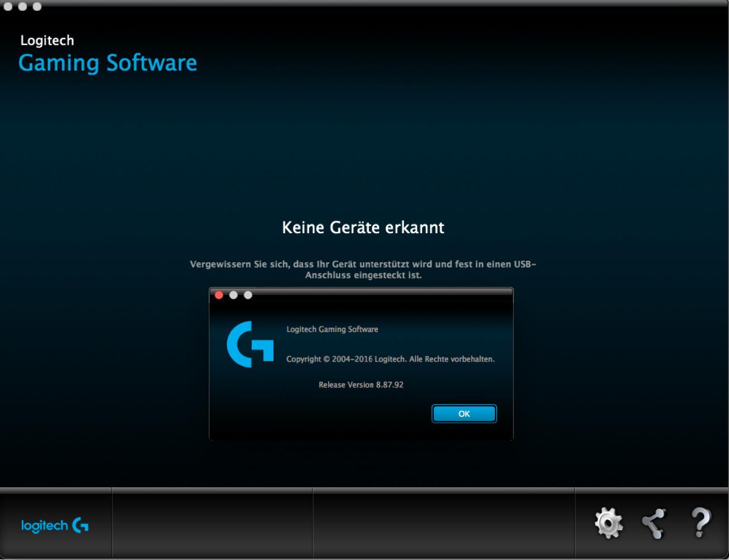Minimize the About dialog window
This screenshot has height=560, width=729.
pos(234,295)
